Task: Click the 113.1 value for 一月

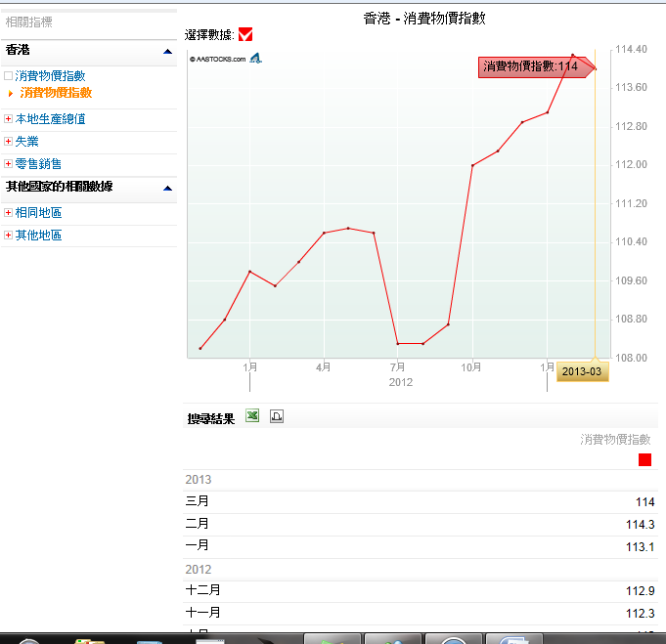Action: (641, 547)
